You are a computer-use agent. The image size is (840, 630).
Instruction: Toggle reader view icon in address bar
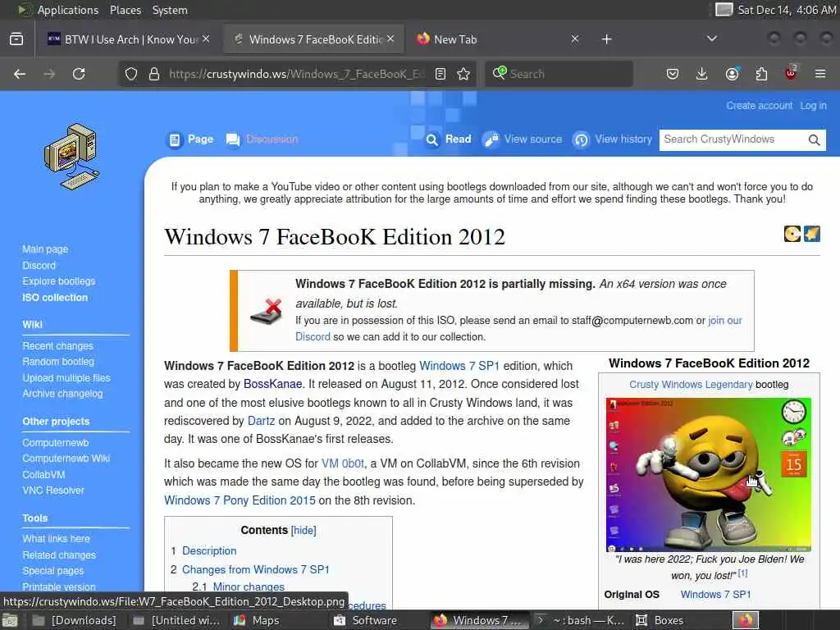tap(441, 74)
